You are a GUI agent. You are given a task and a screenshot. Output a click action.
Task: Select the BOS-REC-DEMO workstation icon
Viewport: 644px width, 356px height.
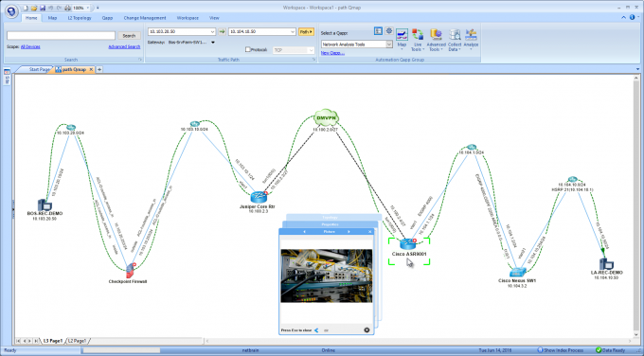point(45,205)
